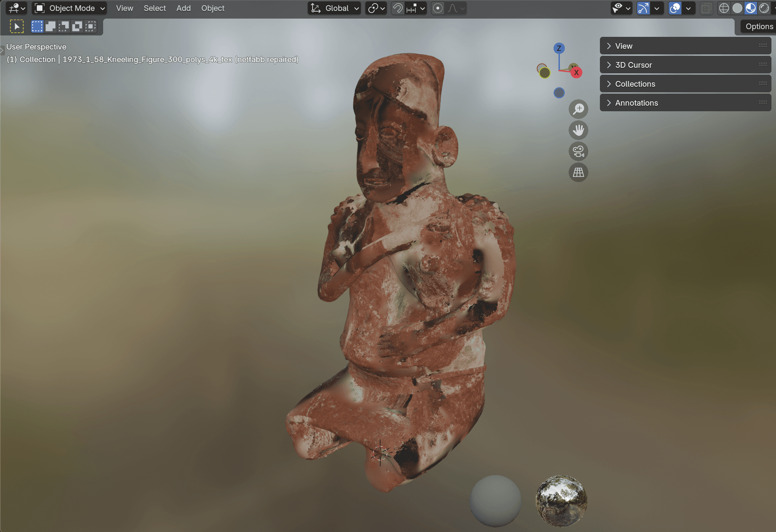Click the HDRI environment preview sphere
Image resolution: width=776 pixels, height=532 pixels.
coord(561,501)
